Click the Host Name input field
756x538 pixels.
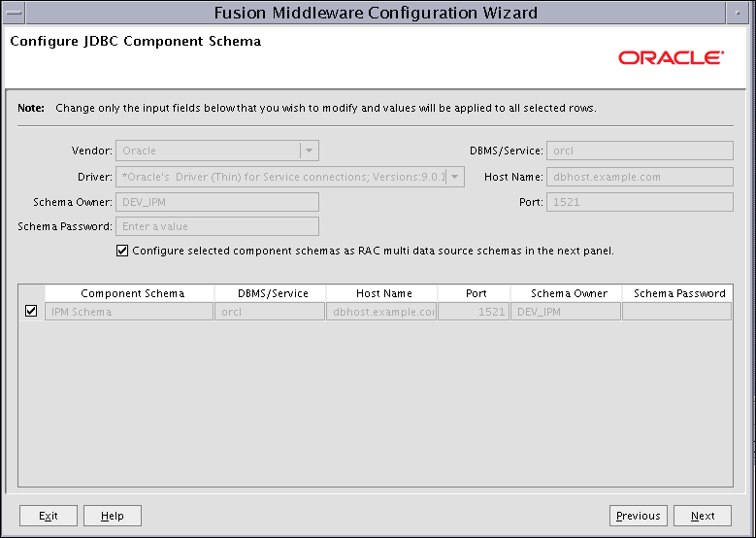pos(640,177)
